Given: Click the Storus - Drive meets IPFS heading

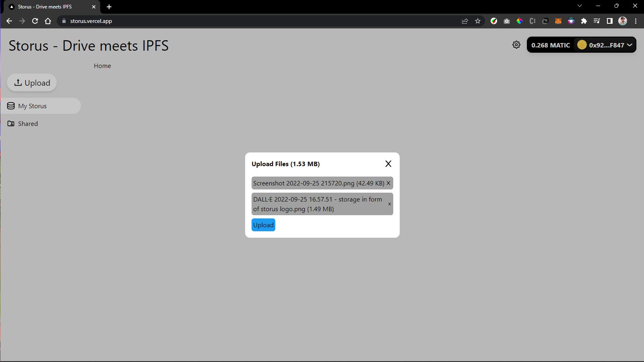Looking at the screenshot, I should (x=89, y=46).
